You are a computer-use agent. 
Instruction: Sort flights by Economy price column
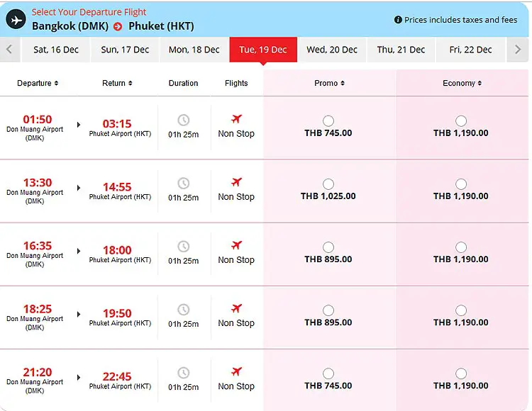(x=462, y=83)
